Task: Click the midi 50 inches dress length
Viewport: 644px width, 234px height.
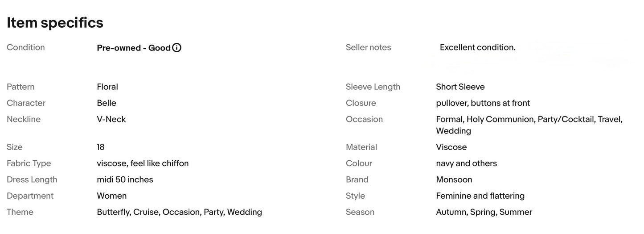Action: coord(125,180)
